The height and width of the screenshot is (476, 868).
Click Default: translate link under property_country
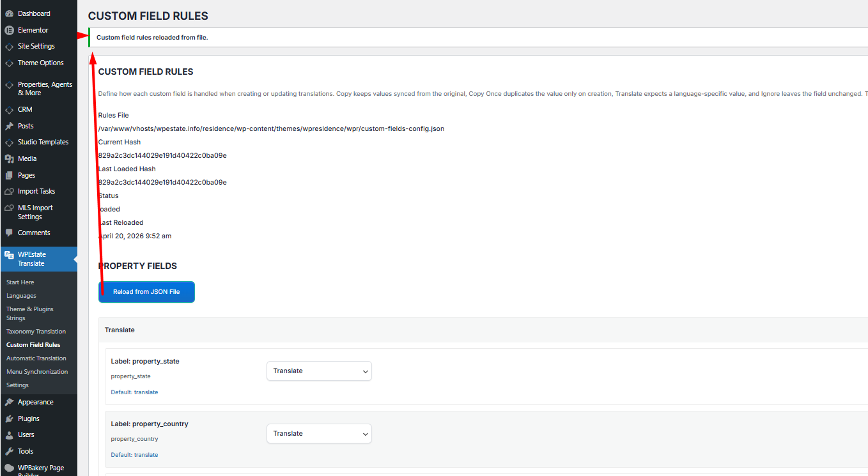pos(134,455)
